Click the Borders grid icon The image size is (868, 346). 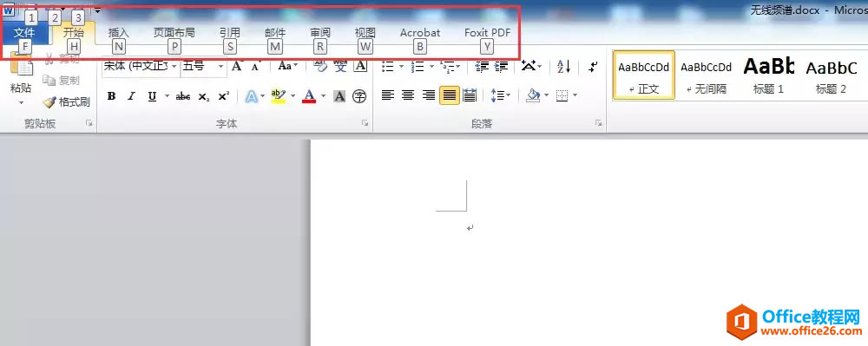coord(562,96)
